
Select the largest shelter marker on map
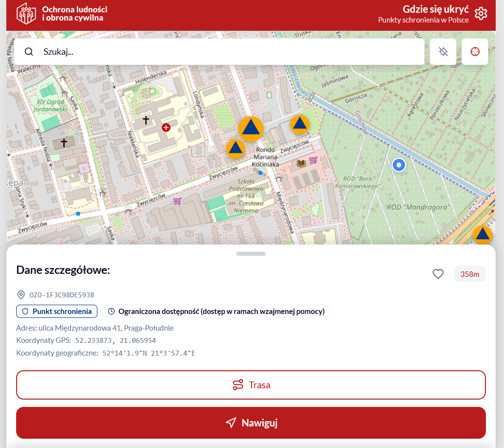click(x=251, y=128)
